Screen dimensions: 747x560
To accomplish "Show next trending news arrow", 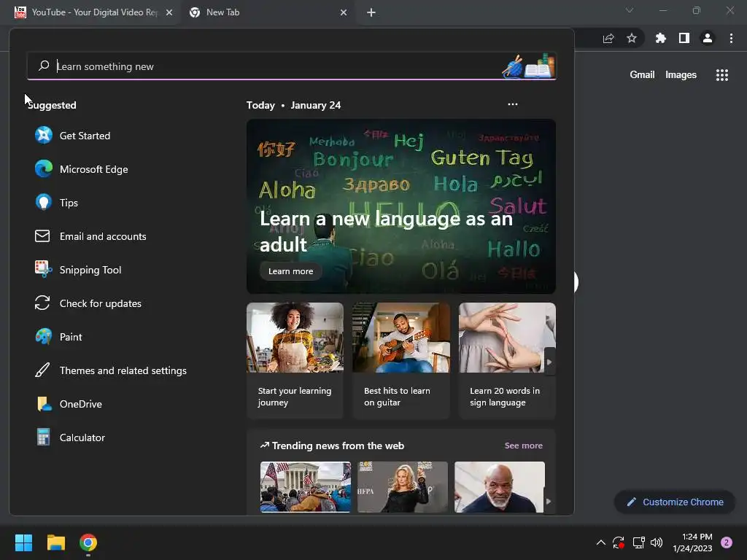I will click(549, 502).
